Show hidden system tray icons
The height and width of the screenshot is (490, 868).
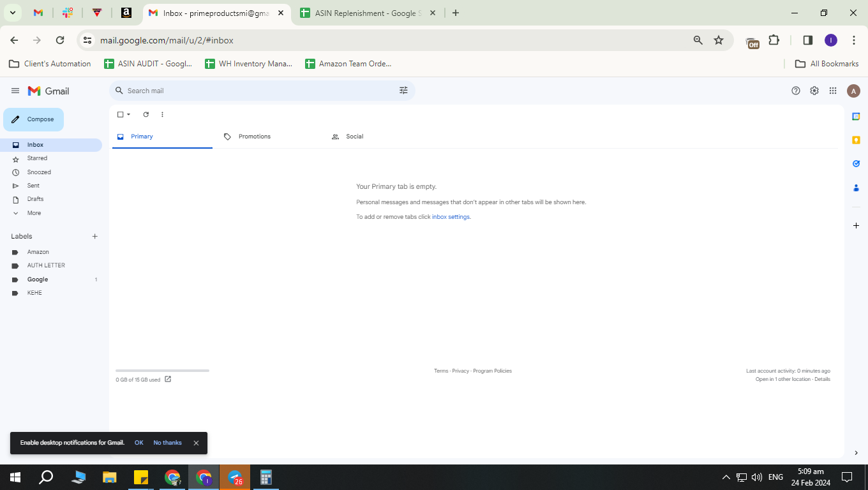pyautogui.click(x=726, y=477)
